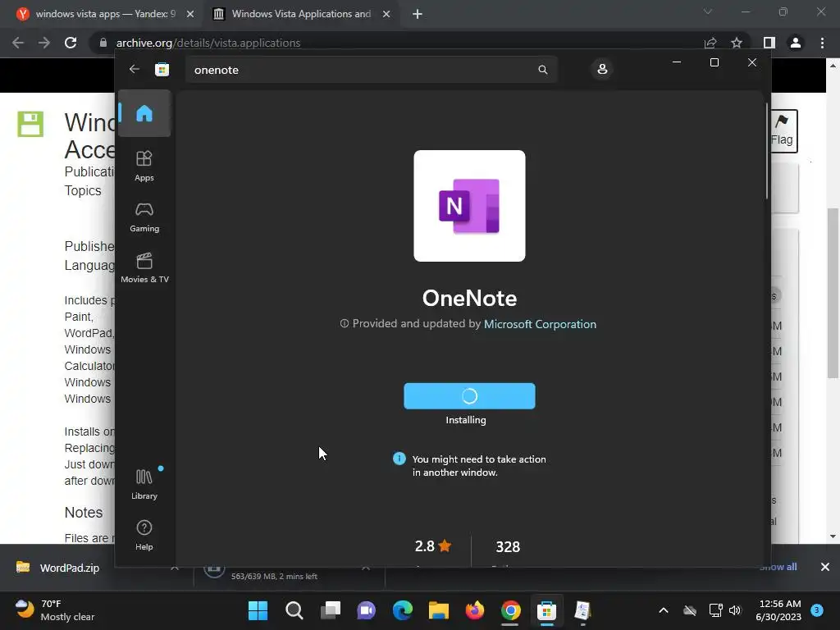Open the notepad-style app on taskbar

[582, 610]
